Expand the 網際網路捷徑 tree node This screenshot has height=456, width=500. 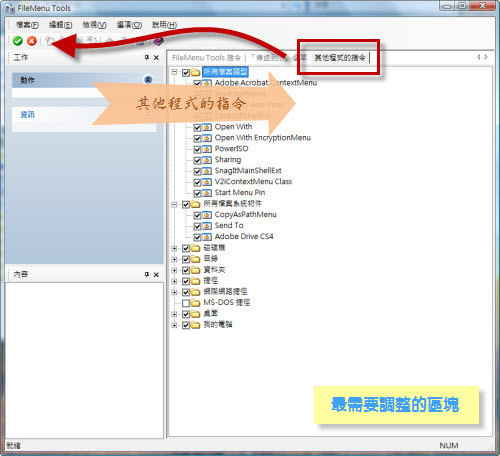coord(174,292)
